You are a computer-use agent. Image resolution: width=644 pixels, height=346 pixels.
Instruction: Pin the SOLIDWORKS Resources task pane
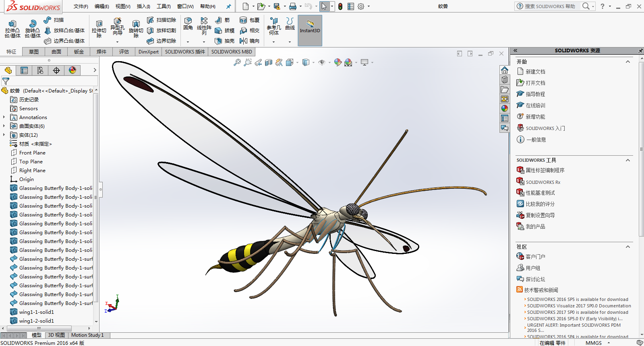pyautogui.click(x=640, y=51)
